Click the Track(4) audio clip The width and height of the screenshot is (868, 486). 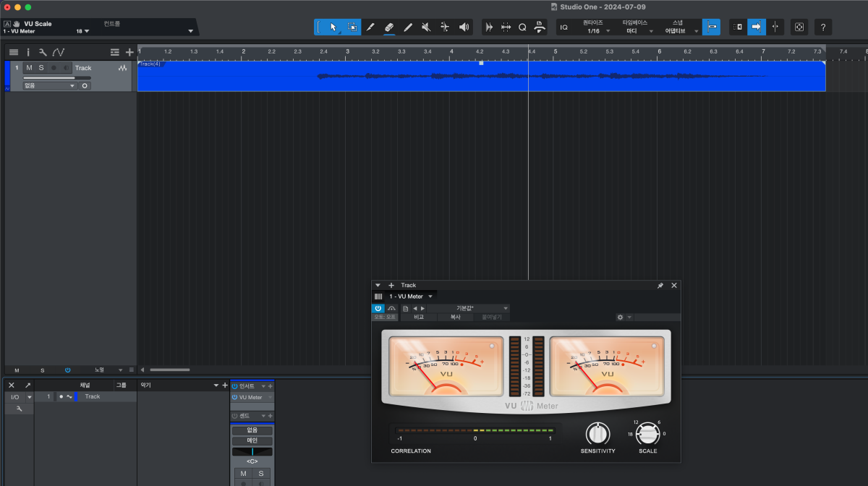(481, 76)
